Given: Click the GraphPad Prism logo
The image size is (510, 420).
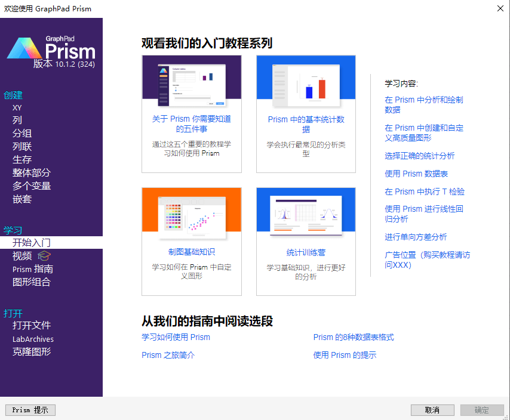Looking at the screenshot, I should coord(51,48).
